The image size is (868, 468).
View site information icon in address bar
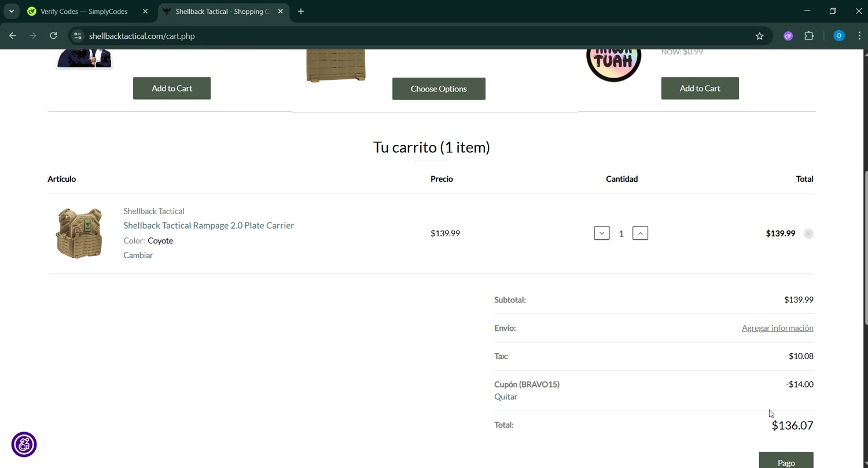coord(78,36)
